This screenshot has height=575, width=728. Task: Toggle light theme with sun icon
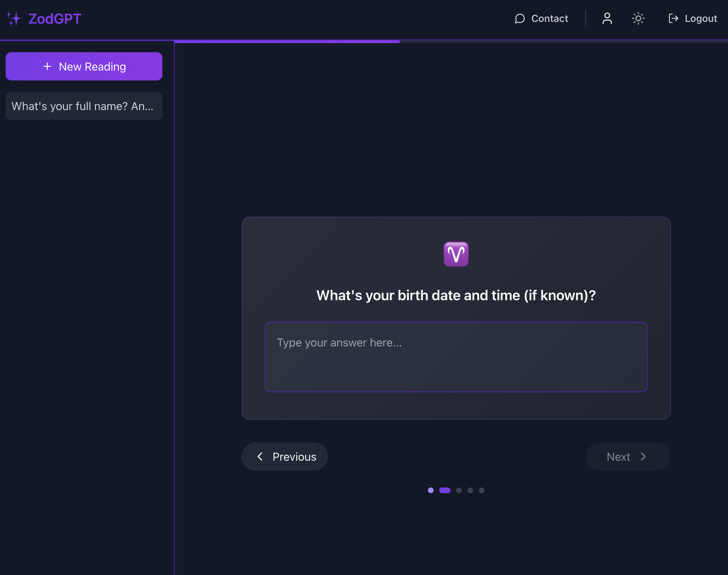pos(638,18)
